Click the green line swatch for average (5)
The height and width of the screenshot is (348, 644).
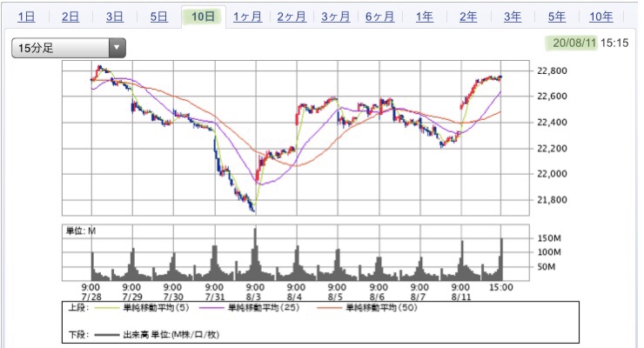(x=107, y=308)
